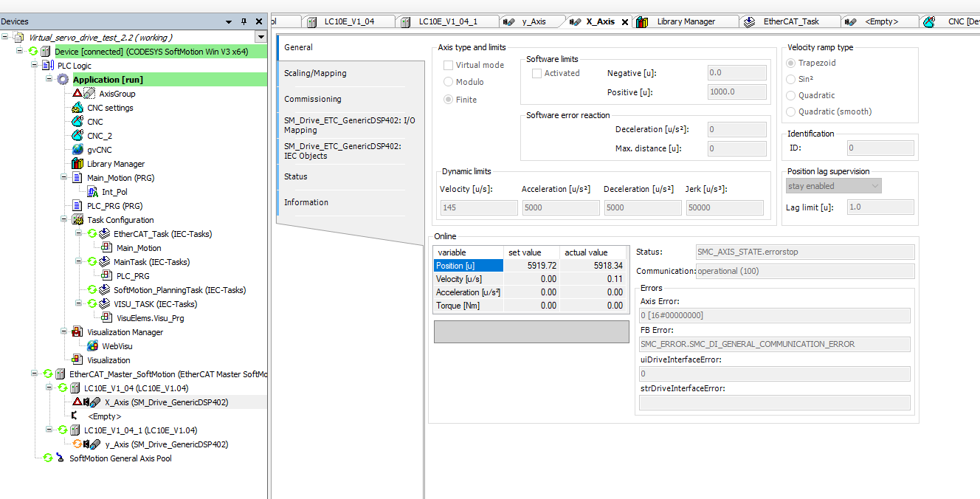
Task: Click the Positive software limit input field
Action: click(x=736, y=92)
